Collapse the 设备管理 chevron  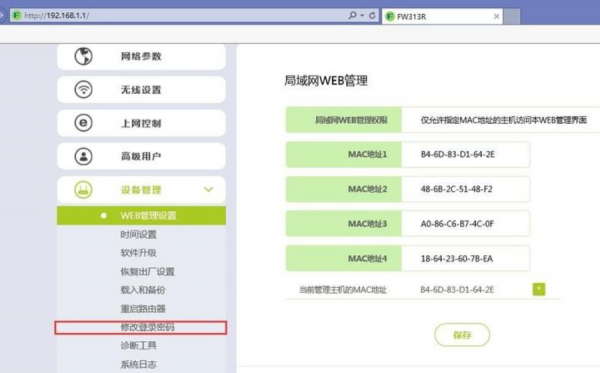pos(209,189)
